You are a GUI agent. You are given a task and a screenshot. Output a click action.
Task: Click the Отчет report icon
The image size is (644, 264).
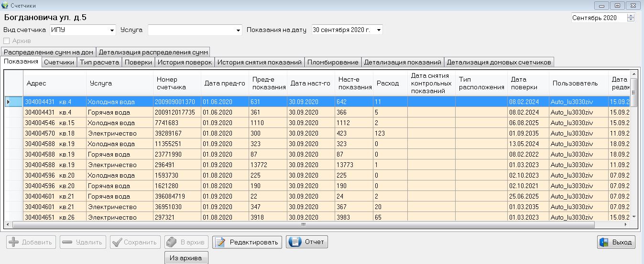[295, 242]
